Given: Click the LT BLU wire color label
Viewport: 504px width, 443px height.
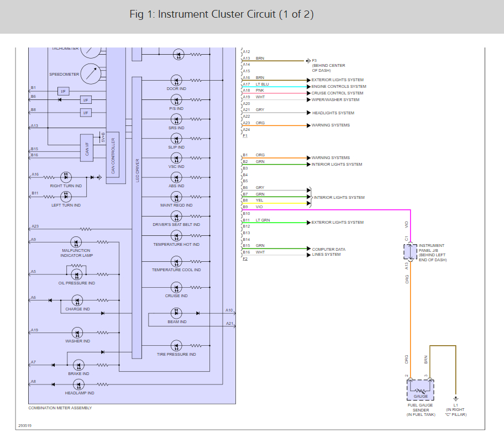Looking at the screenshot, I should click(x=262, y=84).
